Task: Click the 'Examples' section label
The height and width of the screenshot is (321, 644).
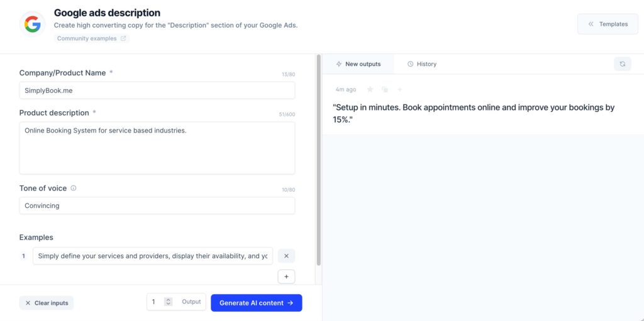Action: pos(36,237)
